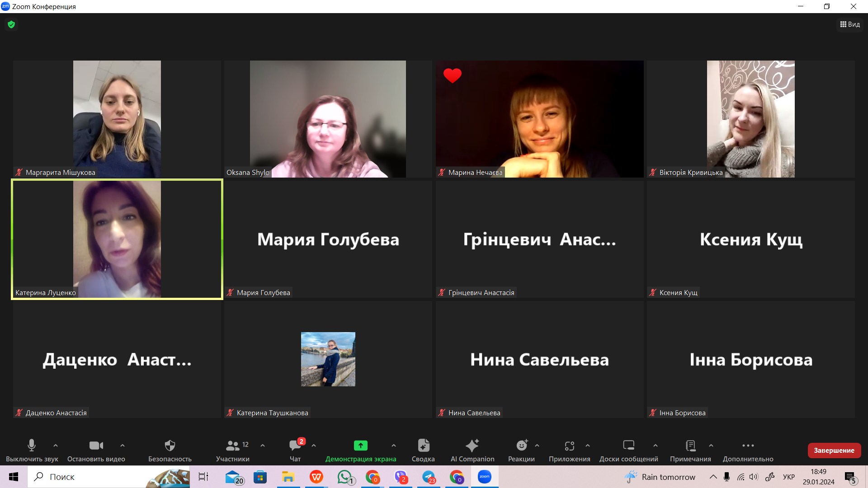Select Даценко Анастасія participant tile
The image size is (868, 488).
pyautogui.click(x=117, y=359)
